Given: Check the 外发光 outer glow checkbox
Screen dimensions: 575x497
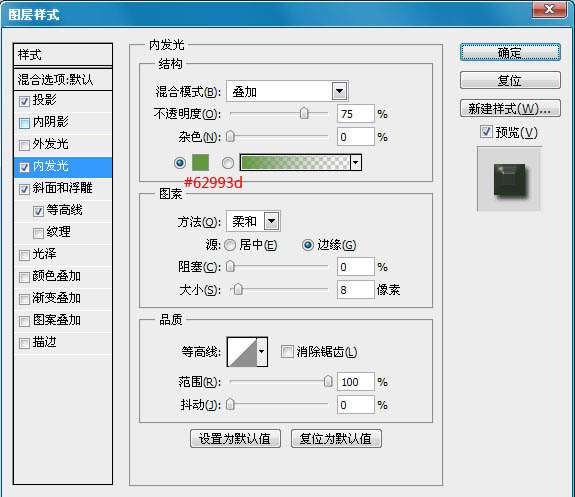Looking at the screenshot, I should pos(24,145).
